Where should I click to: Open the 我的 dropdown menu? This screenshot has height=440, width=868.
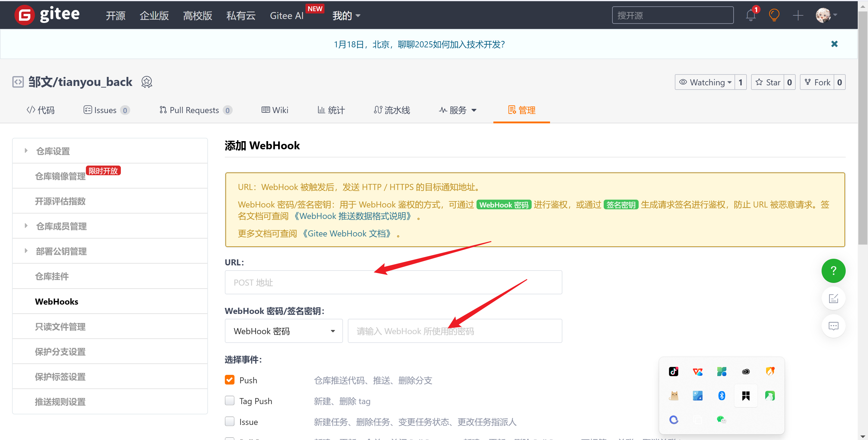coord(346,15)
